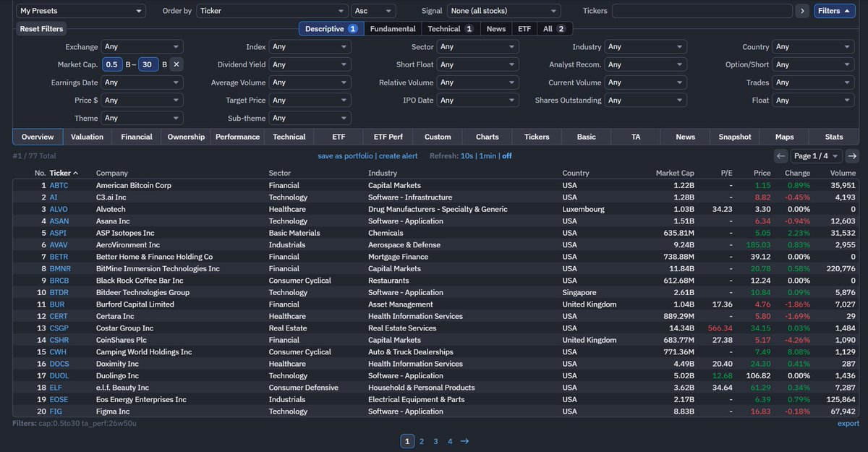Open the Dividend Yield dropdown
Screen dimensions: 868x452
click(x=310, y=64)
